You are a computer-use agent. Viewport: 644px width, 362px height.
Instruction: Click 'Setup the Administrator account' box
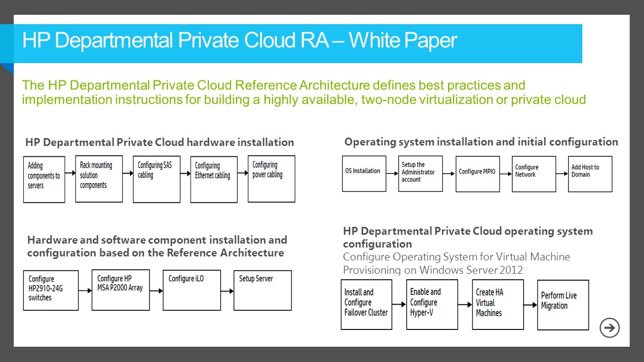421,174
